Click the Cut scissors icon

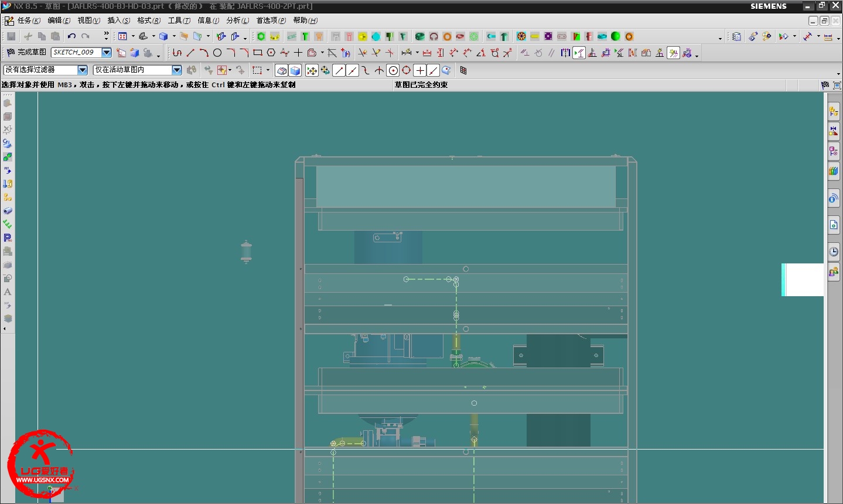(x=28, y=36)
